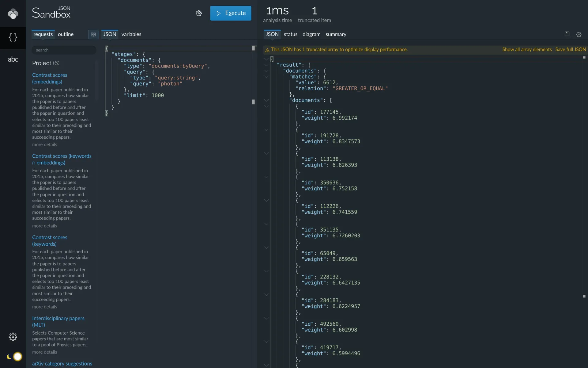Viewport: 588px width, 368px height.
Task: Open the summary tab
Action: [336, 34]
